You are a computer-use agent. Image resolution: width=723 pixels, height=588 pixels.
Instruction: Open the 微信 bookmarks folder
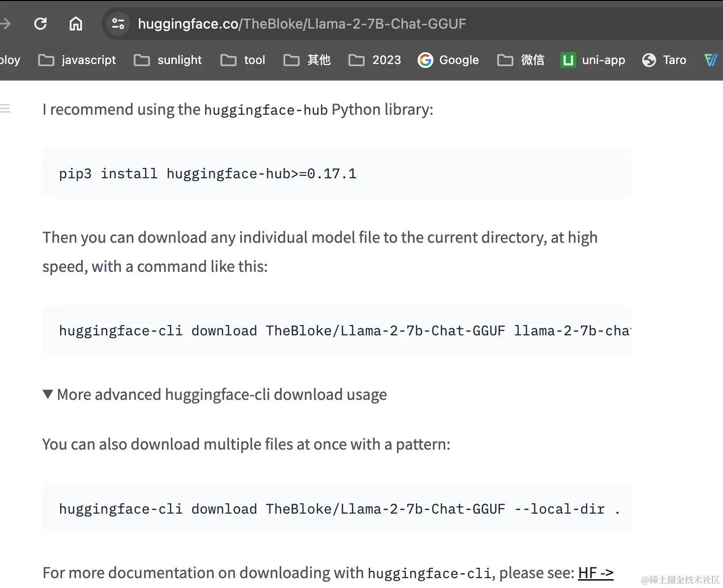point(521,60)
